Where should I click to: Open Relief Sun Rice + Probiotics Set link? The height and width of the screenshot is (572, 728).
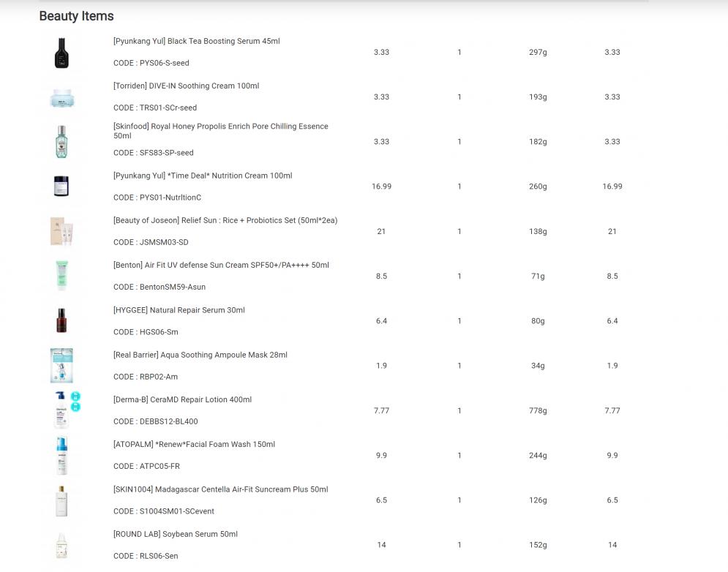(225, 221)
